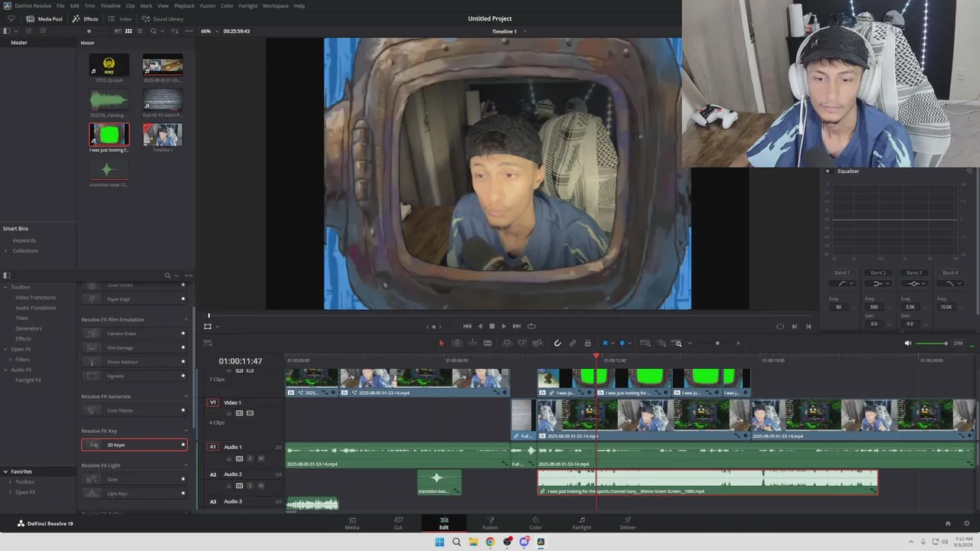This screenshot has width=980, height=551.
Task: Adjust the timeline zoom slider
Action: click(717, 343)
